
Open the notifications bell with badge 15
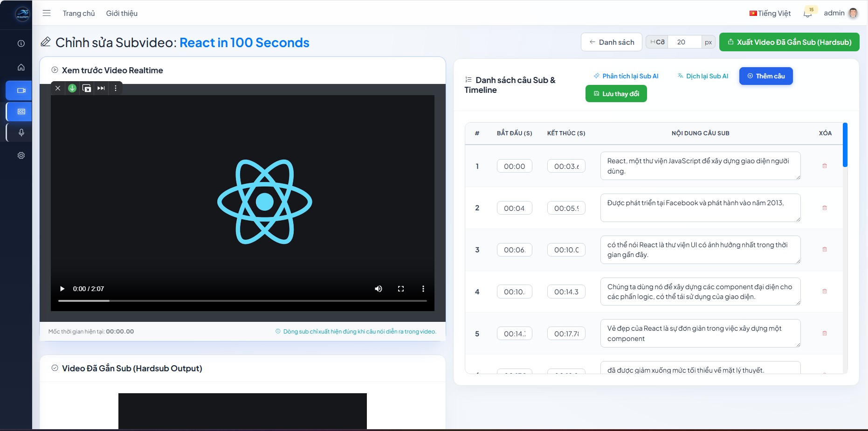point(809,13)
